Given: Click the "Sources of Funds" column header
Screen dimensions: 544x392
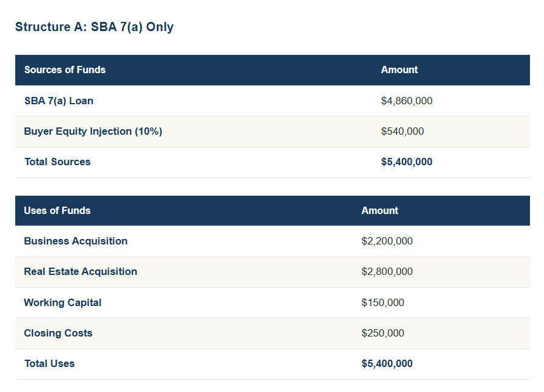Looking at the screenshot, I should 65,69.
